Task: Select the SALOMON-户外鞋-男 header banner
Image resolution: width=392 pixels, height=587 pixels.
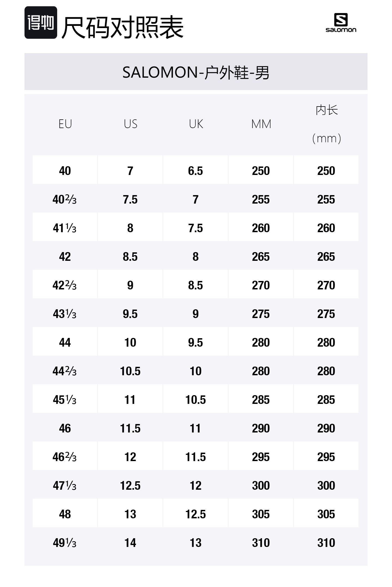Action: point(196,72)
